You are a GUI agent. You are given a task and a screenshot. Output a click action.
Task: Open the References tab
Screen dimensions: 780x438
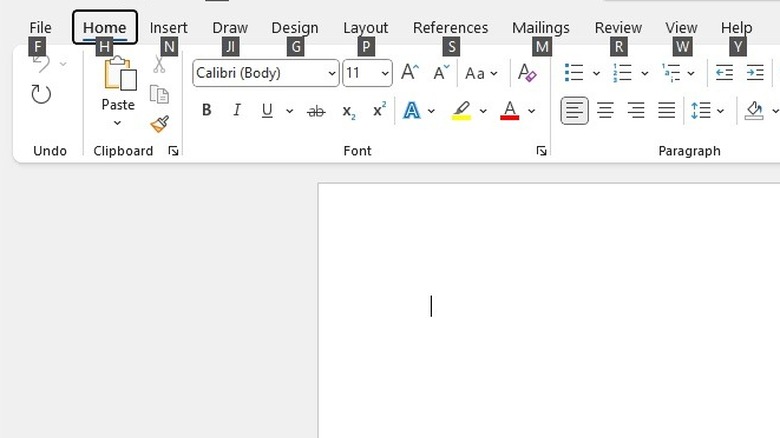coord(450,28)
